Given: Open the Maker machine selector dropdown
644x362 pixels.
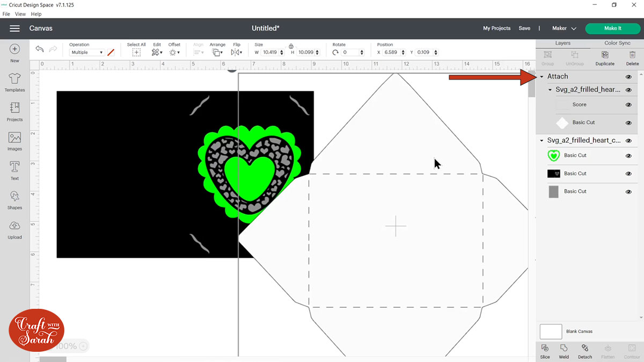Looking at the screenshot, I should 564,28.
